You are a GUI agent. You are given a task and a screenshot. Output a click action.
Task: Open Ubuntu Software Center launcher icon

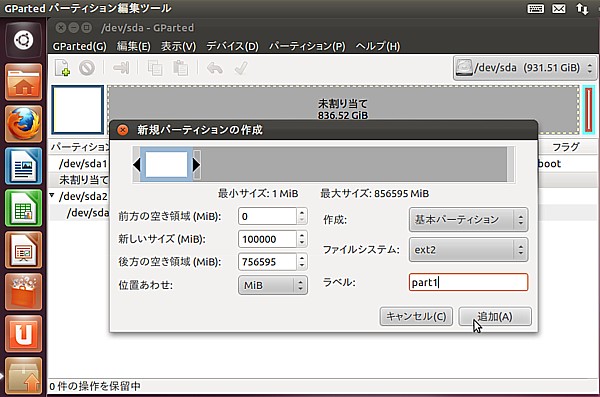coord(24,292)
